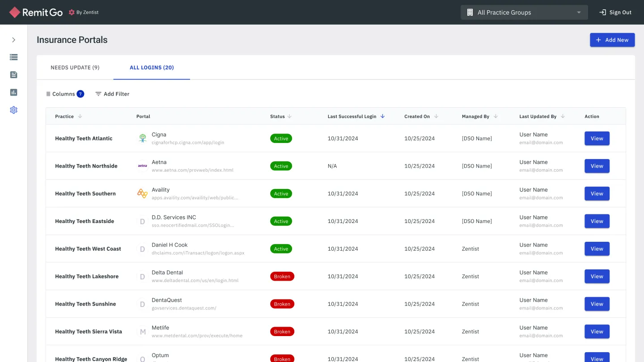
Task: Open the Columns chooser
Action: pyautogui.click(x=65, y=94)
